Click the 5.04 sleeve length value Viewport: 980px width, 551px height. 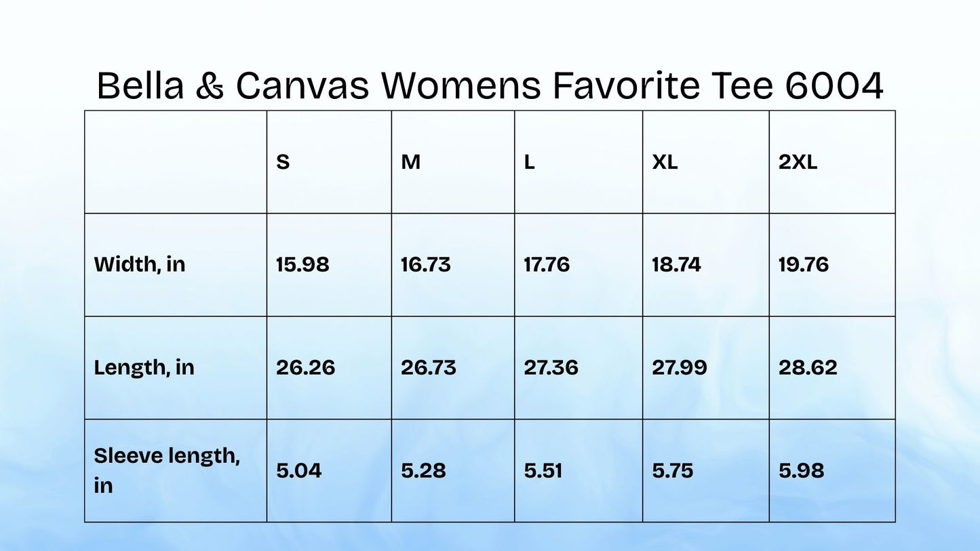pyautogui.click(x=298, y=470)
